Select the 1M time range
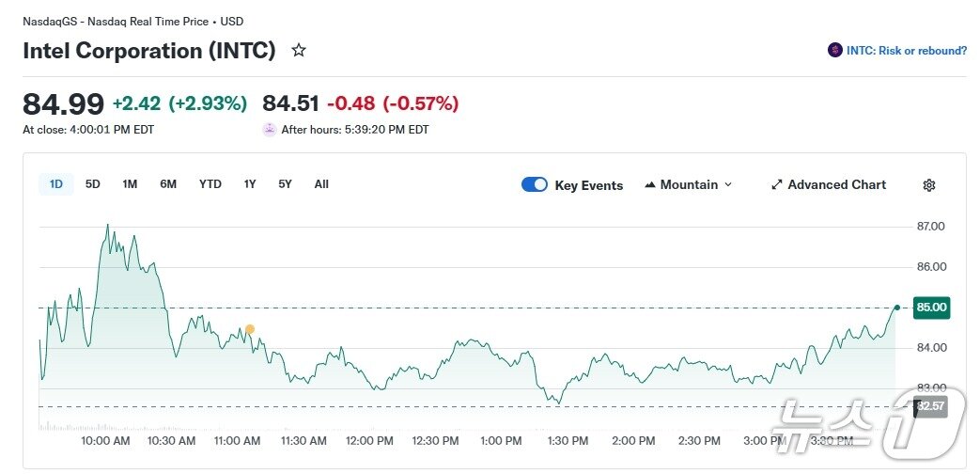The image size is (980, 474). click(130, 184)
